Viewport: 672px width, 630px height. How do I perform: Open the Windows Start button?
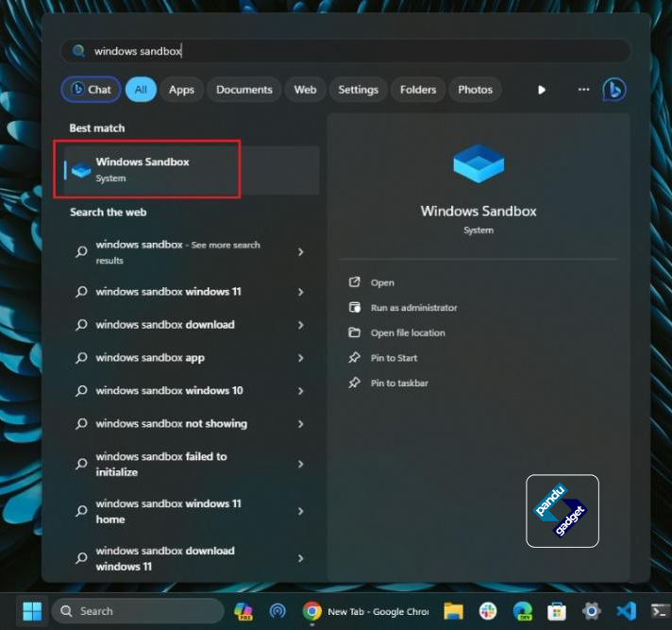pos(32,611)
